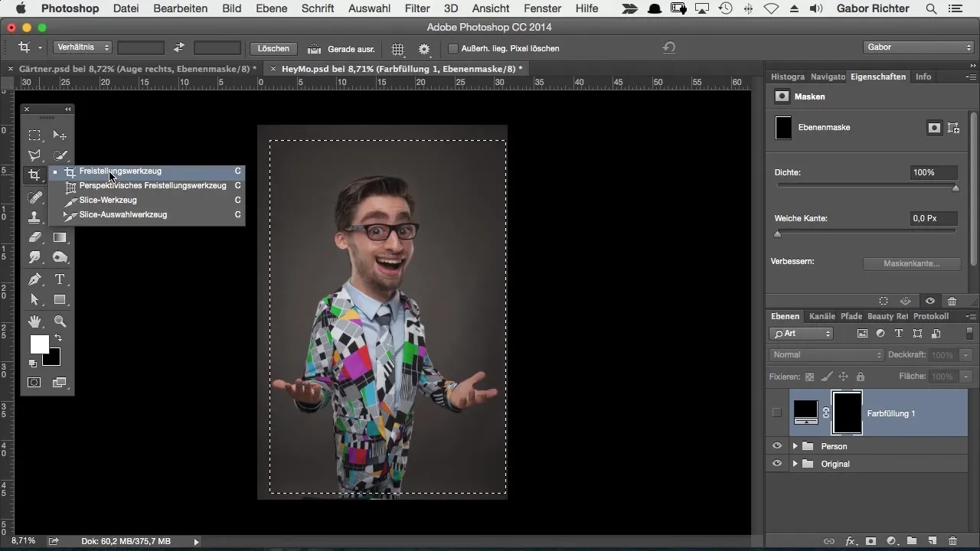Reset crop with the undo arrow
This screenshot has height=551, width=980.
pos(669,47)
